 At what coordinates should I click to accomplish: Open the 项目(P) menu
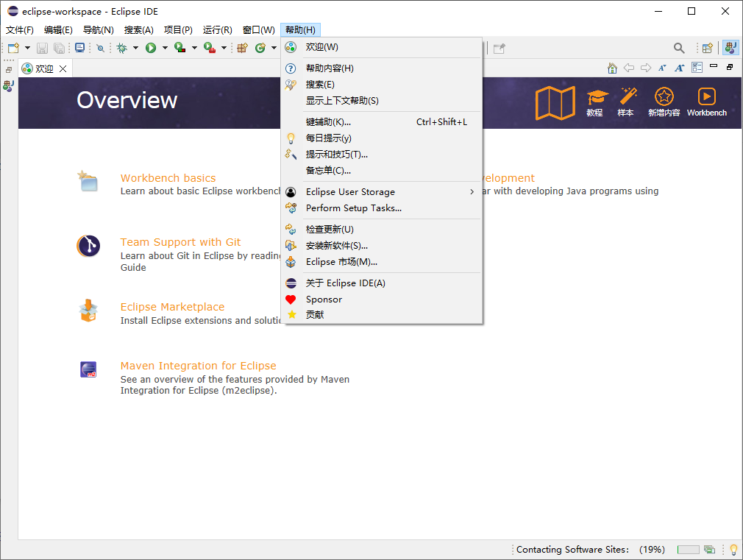click(178, 30)
